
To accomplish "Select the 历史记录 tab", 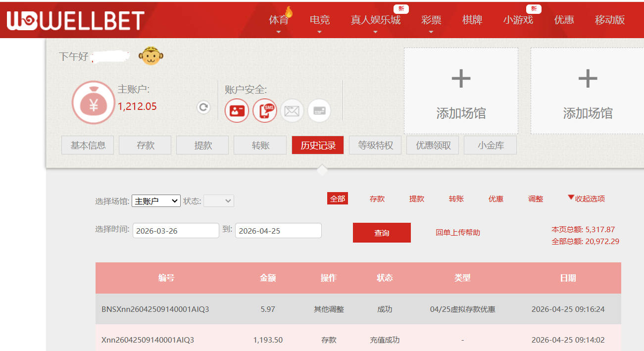I will pos(318,145).
